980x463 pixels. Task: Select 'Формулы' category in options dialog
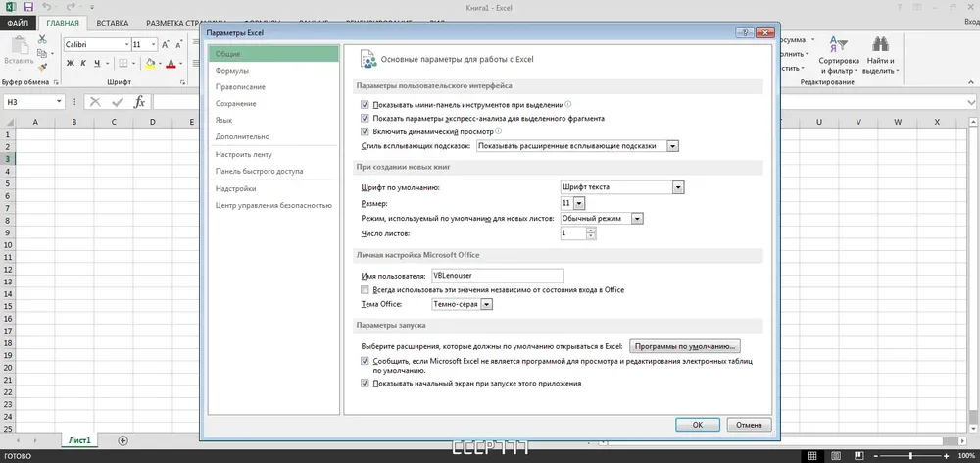pos(273,71)
